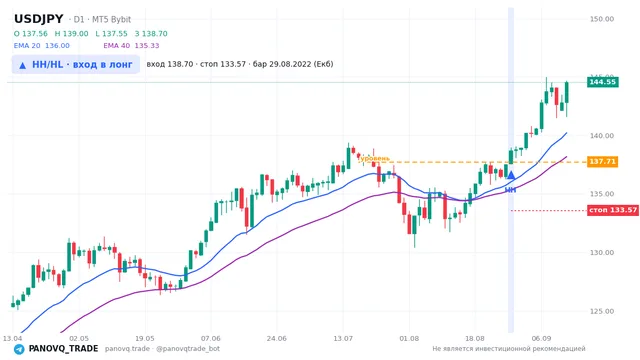Click the blue HH entry triangle marker

pyautogui.click(x=511, y=175)
